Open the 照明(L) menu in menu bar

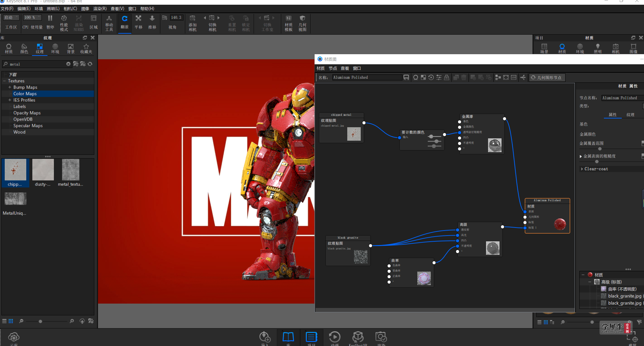click(x=53, y=8)
